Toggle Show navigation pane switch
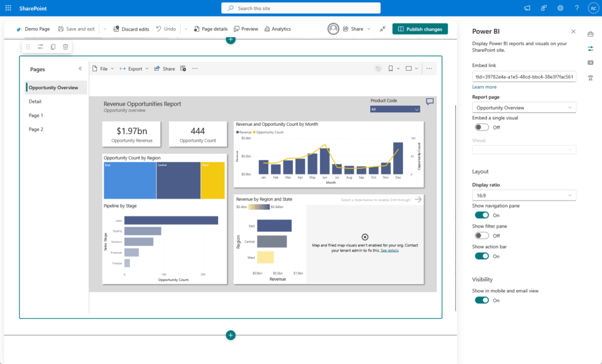The height and width of the screenshot is (364, 602). pyautogui.click(x=482, y=215)
